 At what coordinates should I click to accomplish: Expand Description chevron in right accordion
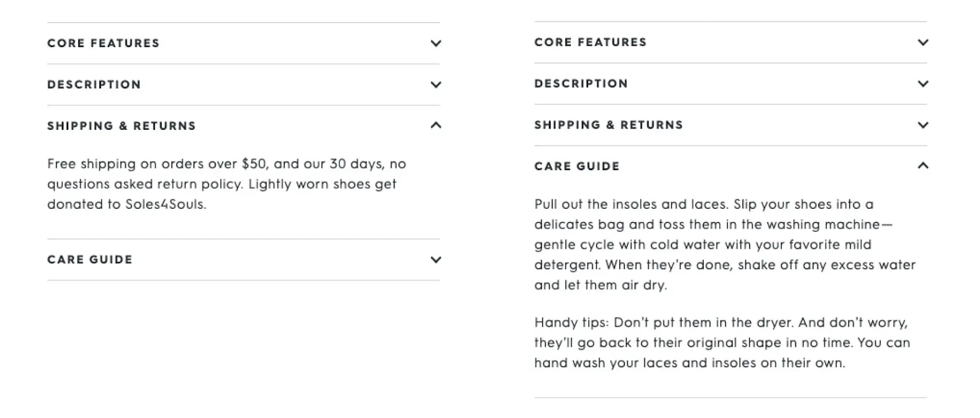(923, 83)
